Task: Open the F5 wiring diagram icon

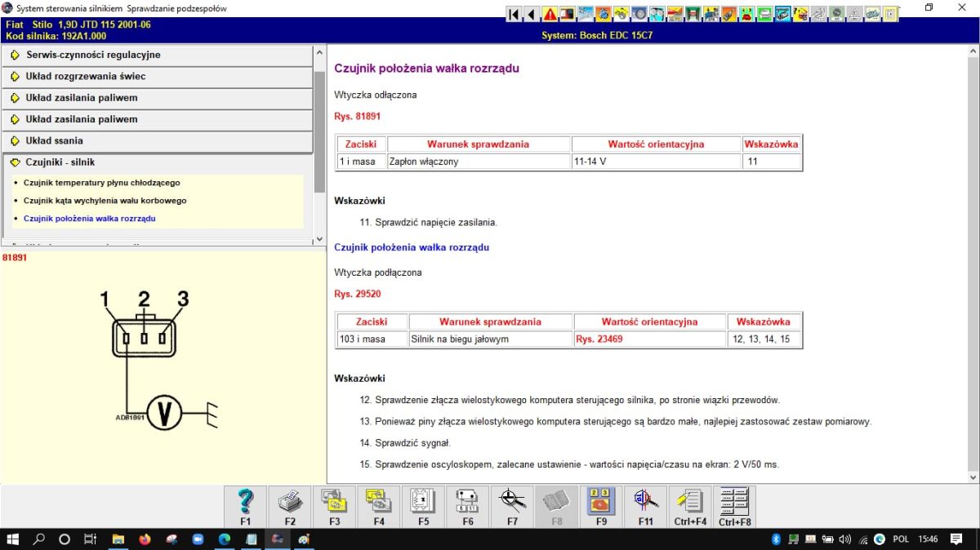Action: coord(423,506)
